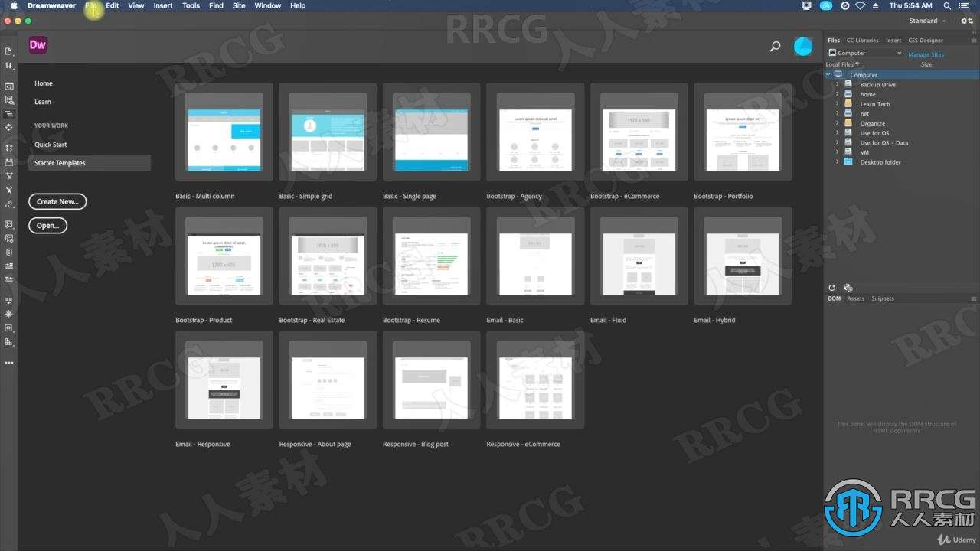Choose the Responsive - Blog post template
980x551 pixels.
(431, 380)
